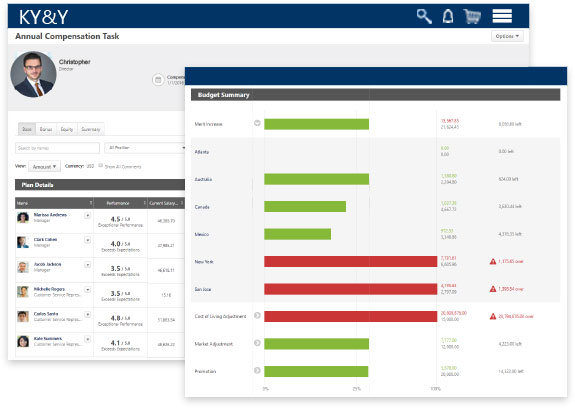Screen dimensions: 575x408
Task: Click Jacob Jackson's avatar photo
Action: (x=23, y=267)
